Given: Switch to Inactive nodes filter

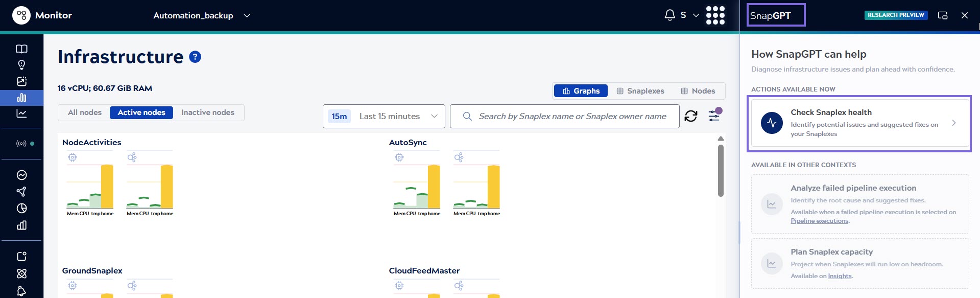Looking at the screenshot, I should pos(208,112).
